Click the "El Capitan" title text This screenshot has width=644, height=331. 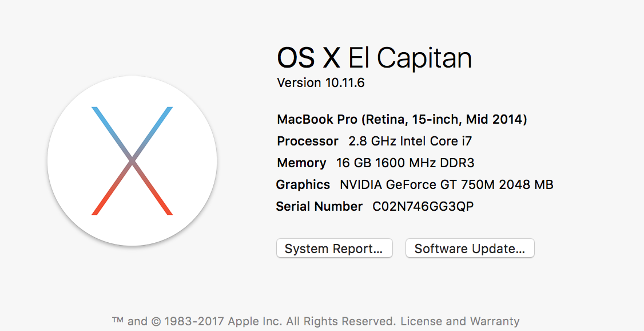click(410, 58)
